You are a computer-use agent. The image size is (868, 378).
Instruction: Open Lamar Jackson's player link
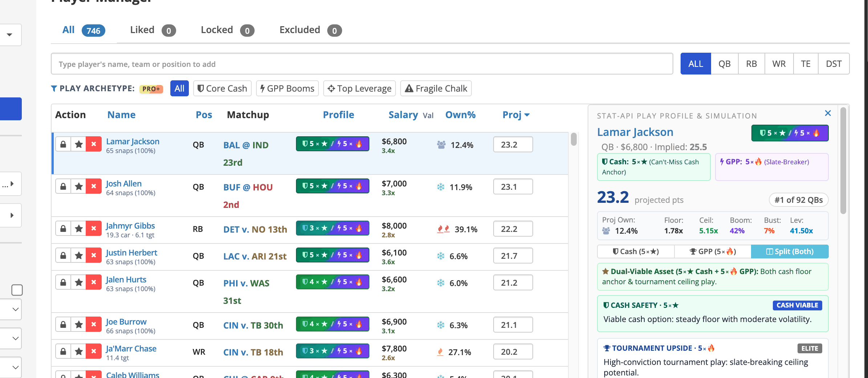[133, 141]
